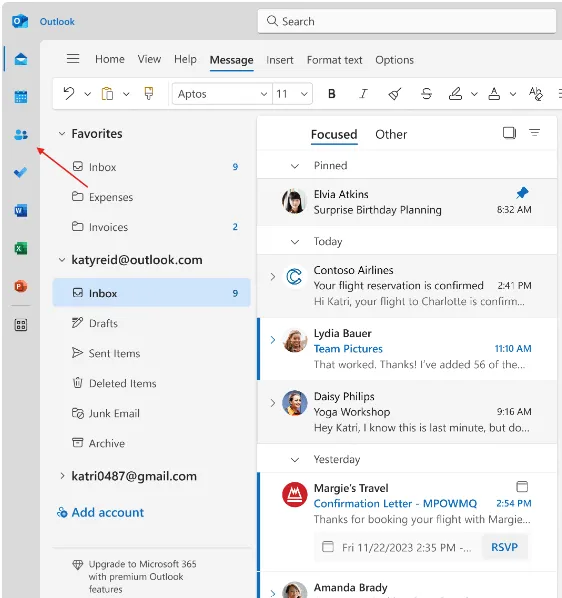Collapse the katyreid@outlook.com account
The width and height of the screenshot is (562, 598).
62,260
